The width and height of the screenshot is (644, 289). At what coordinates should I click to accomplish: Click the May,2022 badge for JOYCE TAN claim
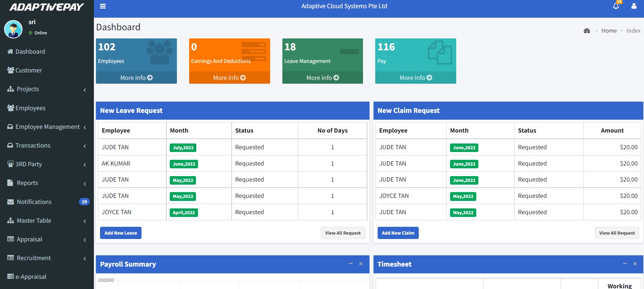pos(463,196)
